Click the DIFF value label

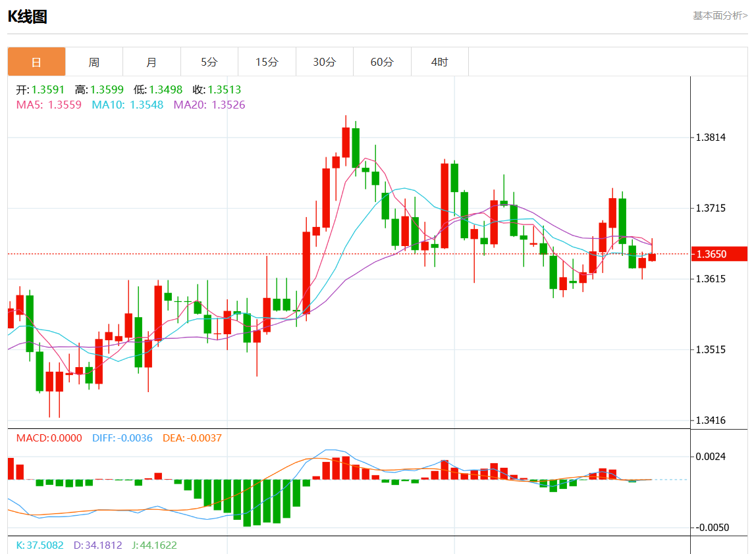122,438
